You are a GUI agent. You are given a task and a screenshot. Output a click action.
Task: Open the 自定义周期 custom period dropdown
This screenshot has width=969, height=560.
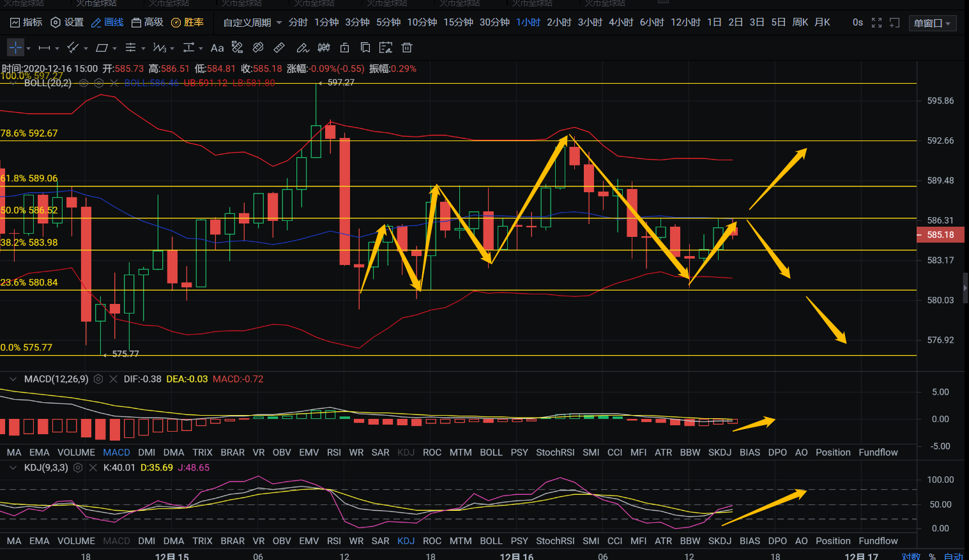[x=252, y=23]
